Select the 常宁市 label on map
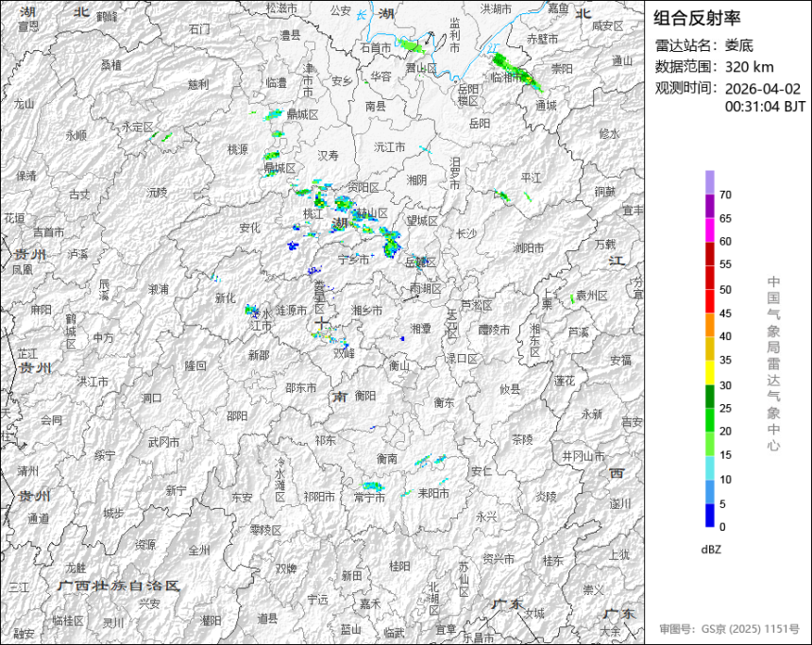Image resolution: width=812 pixels, height=645 pixels. coord(369,498)
